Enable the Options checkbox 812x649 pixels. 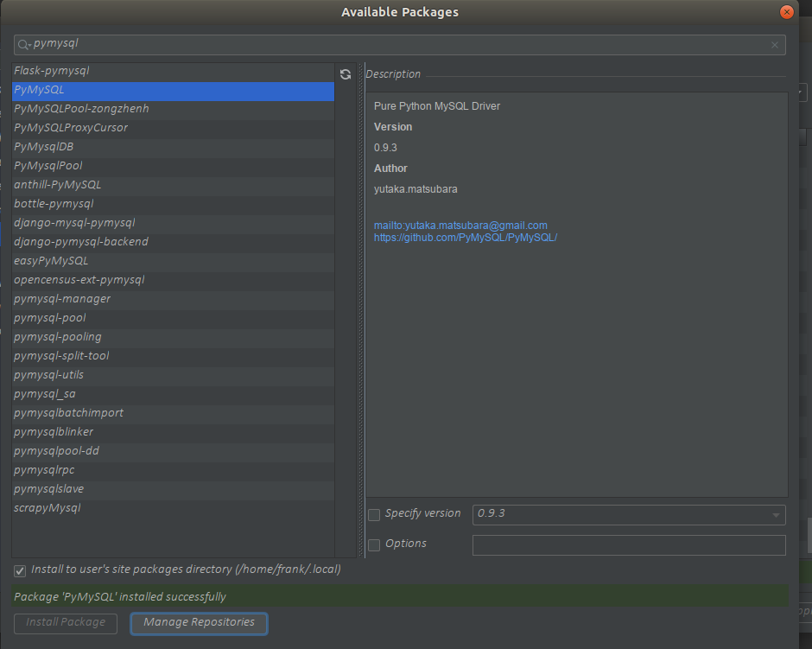click(x=374, y=545)
